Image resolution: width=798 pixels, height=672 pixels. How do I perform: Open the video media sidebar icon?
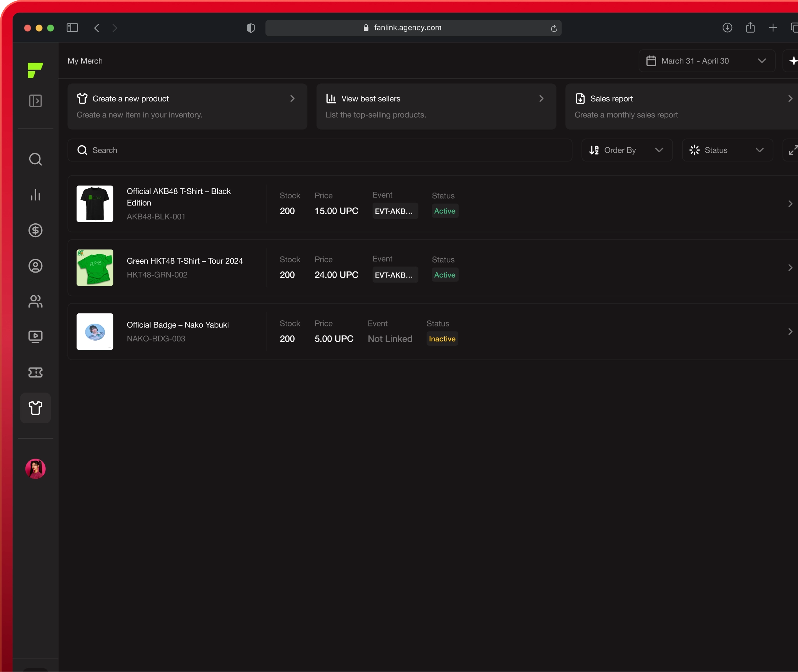[x=35, y=337]
